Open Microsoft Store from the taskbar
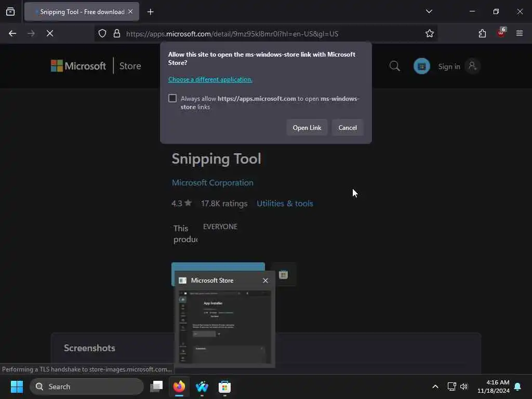Image resolution: width=532 pixels, height=399 pixels. [224, 387]
